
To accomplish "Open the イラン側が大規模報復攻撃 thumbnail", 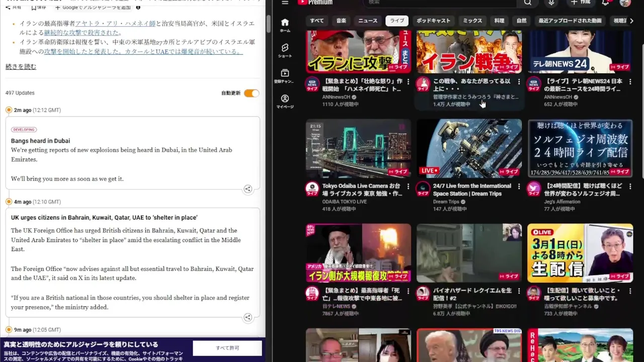I will [358, 253].
